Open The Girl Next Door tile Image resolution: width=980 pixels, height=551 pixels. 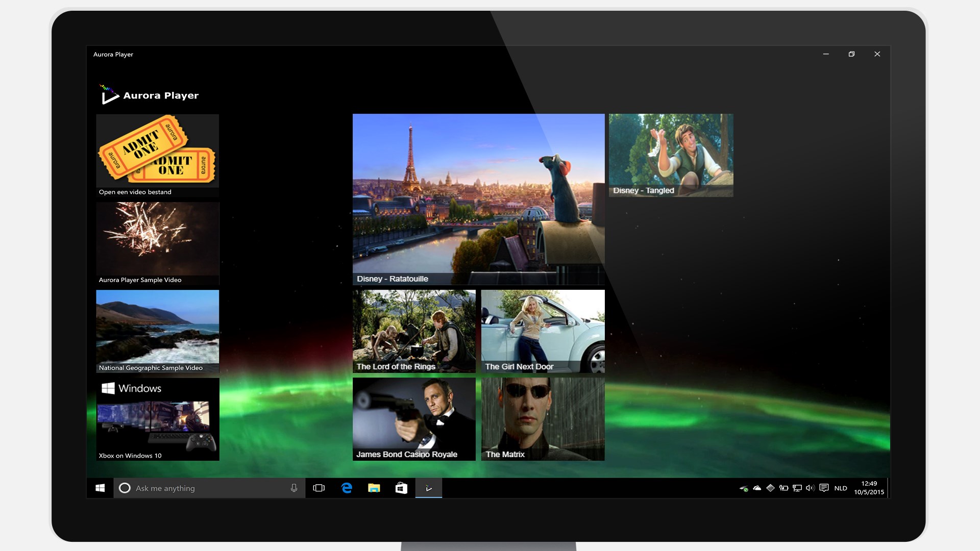point(543,331)
